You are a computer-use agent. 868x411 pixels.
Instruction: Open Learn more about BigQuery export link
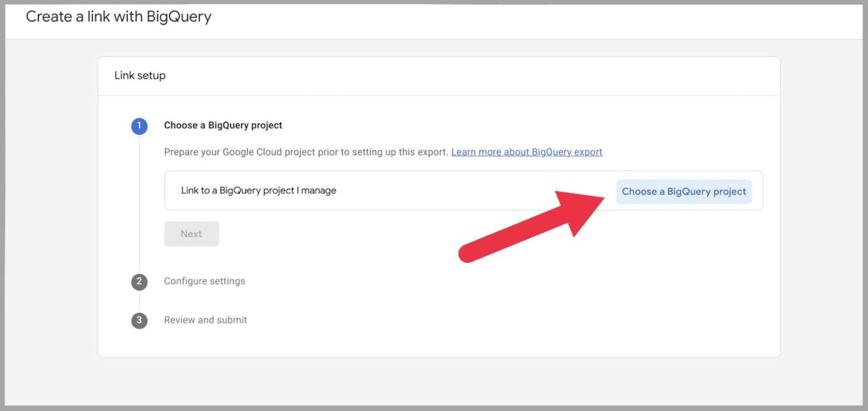click(x=526, y=152)
